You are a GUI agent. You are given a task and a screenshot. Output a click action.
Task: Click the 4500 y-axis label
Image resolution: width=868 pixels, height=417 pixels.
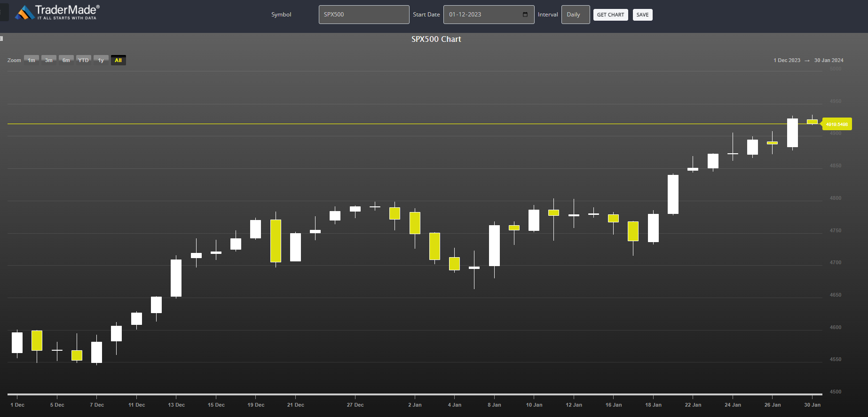point(836,392)
